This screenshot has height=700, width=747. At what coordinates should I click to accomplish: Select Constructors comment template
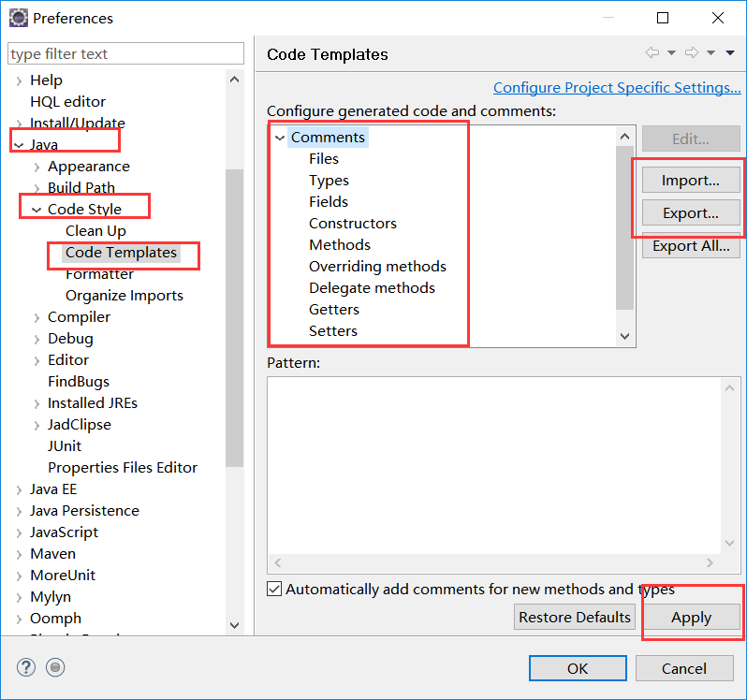click(353, 224)
